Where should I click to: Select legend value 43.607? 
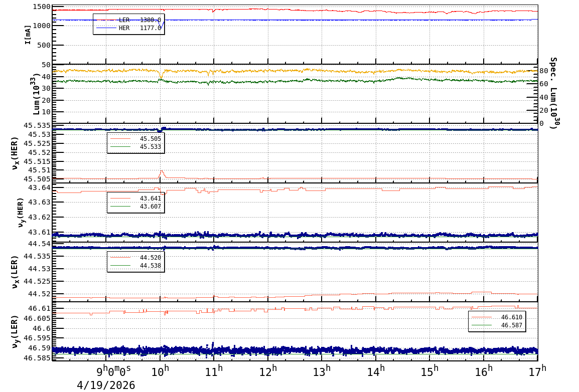[x=151, y=207]
